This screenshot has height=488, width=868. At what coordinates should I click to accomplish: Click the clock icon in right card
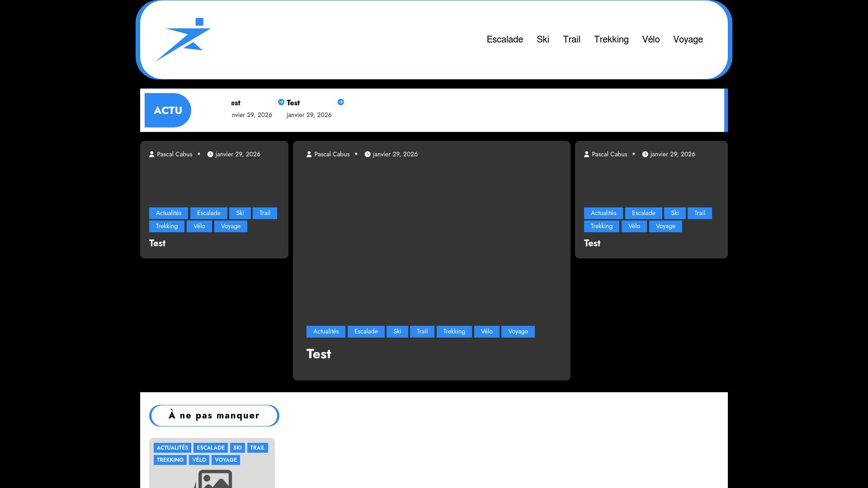click(x=645, y=154)
